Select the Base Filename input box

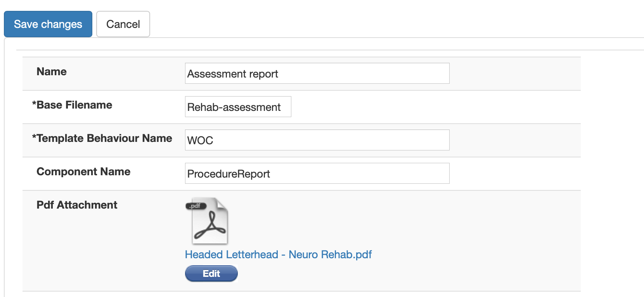pos(238,107)
